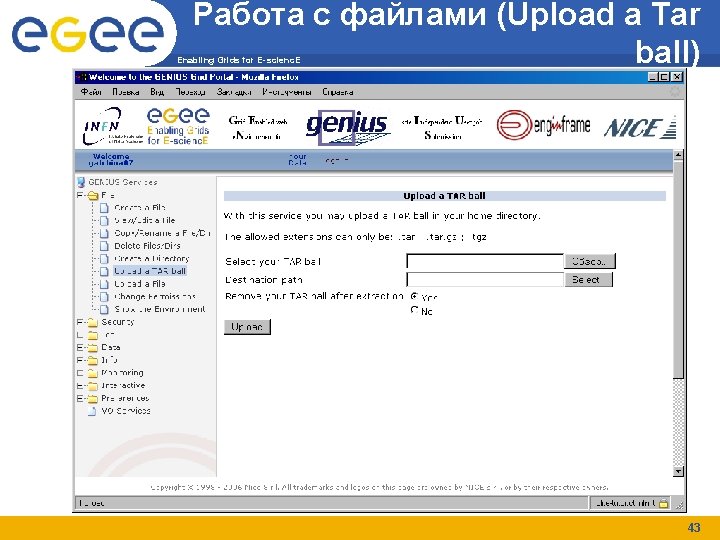The image size is (720, 540).
Task: Expand the Monitoring tree node
Action: pos(80,373)
